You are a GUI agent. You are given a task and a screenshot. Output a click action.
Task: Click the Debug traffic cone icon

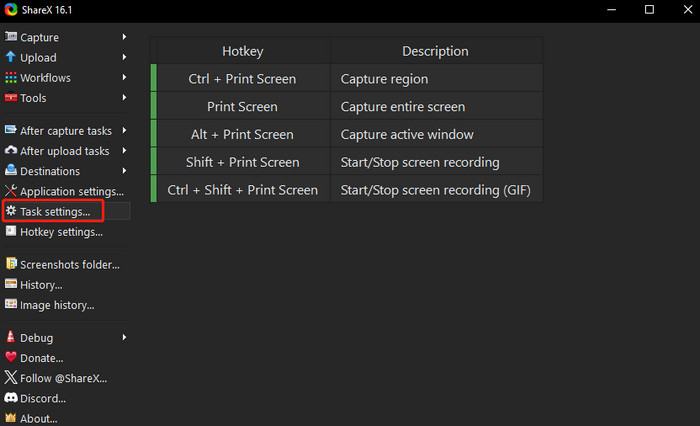click(11, 337)
